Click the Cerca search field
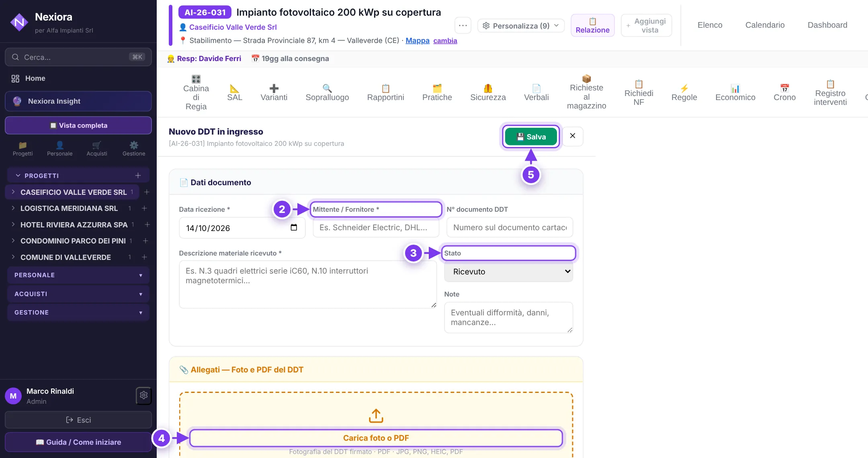Viewport: 868px width, 458px height. pyautogui.click(x=78, y=57)
